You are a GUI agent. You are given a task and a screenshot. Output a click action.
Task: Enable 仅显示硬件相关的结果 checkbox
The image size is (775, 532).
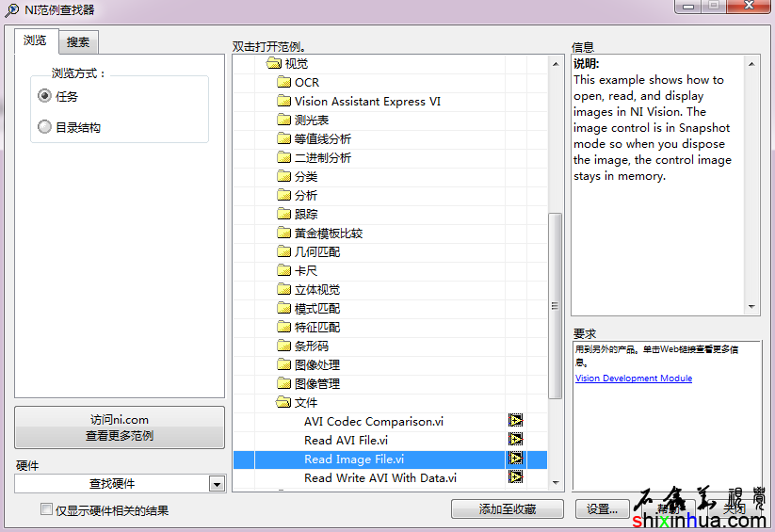(46, 509)
